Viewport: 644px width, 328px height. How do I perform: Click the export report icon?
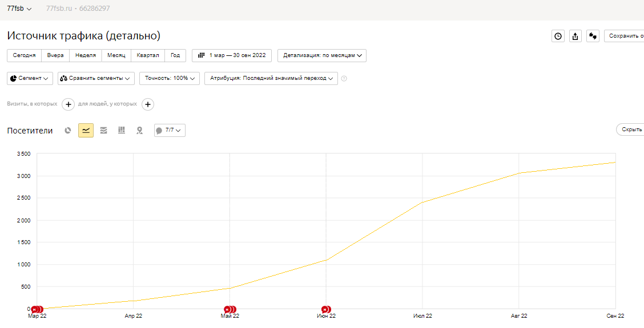coord(575,36)
